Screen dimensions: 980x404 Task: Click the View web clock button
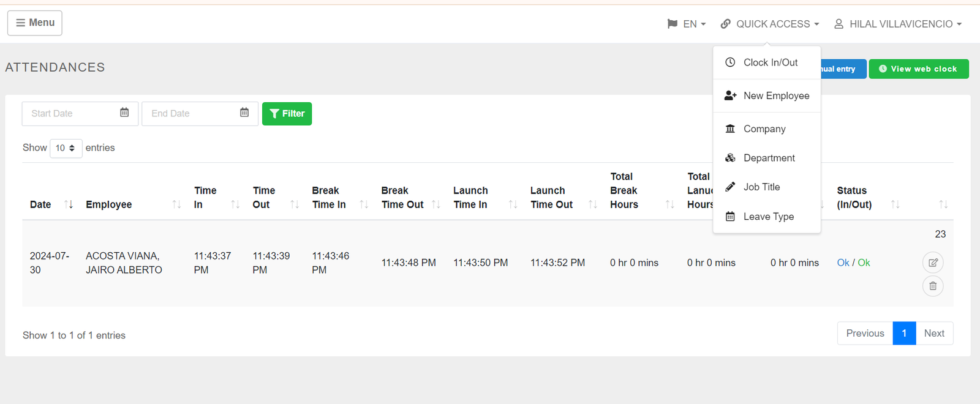point(918,69)
